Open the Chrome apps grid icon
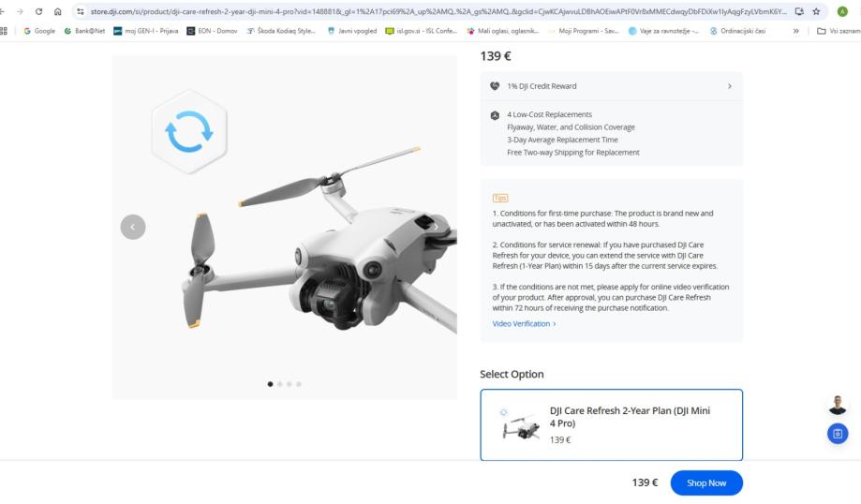Viewport: 861px width, 504px height. pos(5,30)
